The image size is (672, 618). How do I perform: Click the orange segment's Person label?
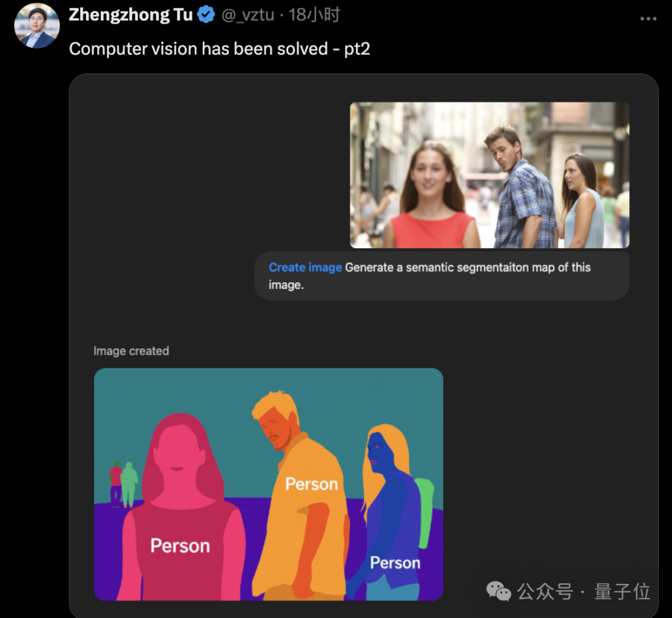(312, 484)
